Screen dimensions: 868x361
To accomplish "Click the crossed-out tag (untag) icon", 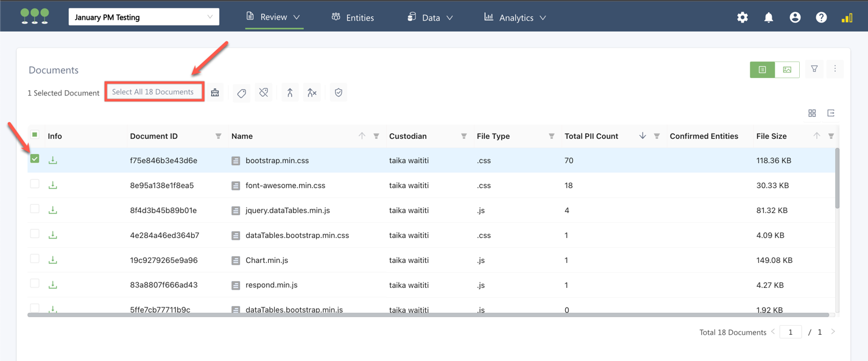I will pos(264,93).
